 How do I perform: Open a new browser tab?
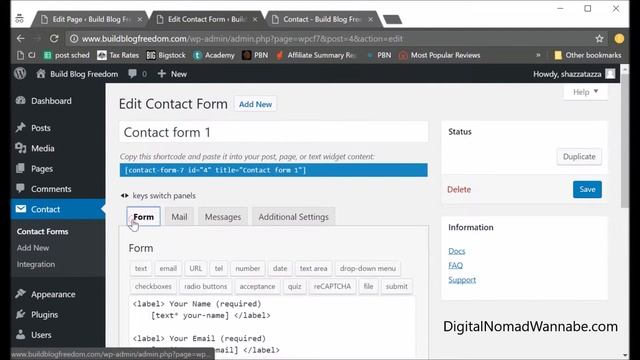(393, 19)
